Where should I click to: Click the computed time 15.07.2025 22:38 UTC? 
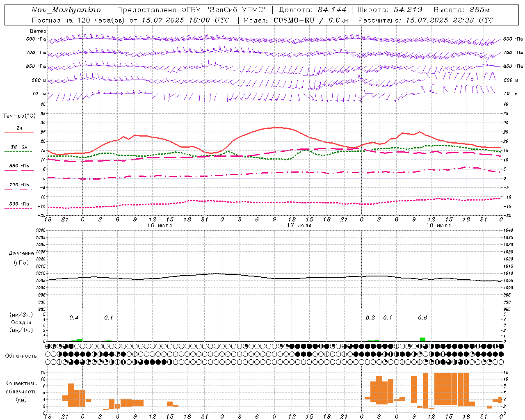coord(450,20)
